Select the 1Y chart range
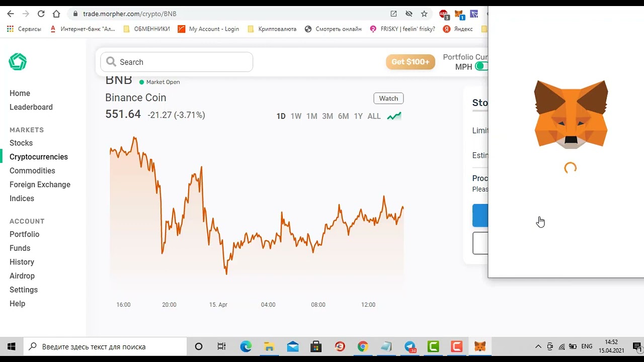644x362 pixels. tap(358, 116)
